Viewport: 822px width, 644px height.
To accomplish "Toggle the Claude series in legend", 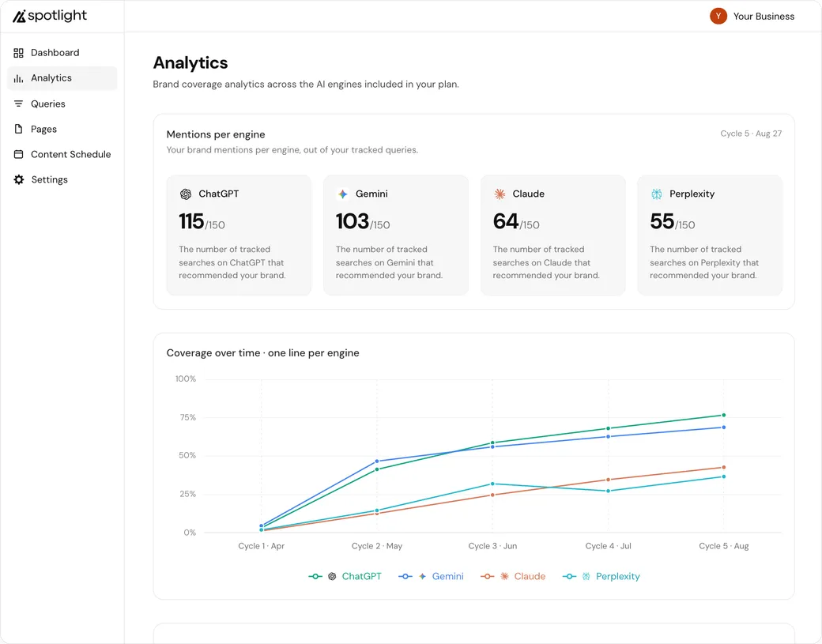I will [x=513, y=576].
